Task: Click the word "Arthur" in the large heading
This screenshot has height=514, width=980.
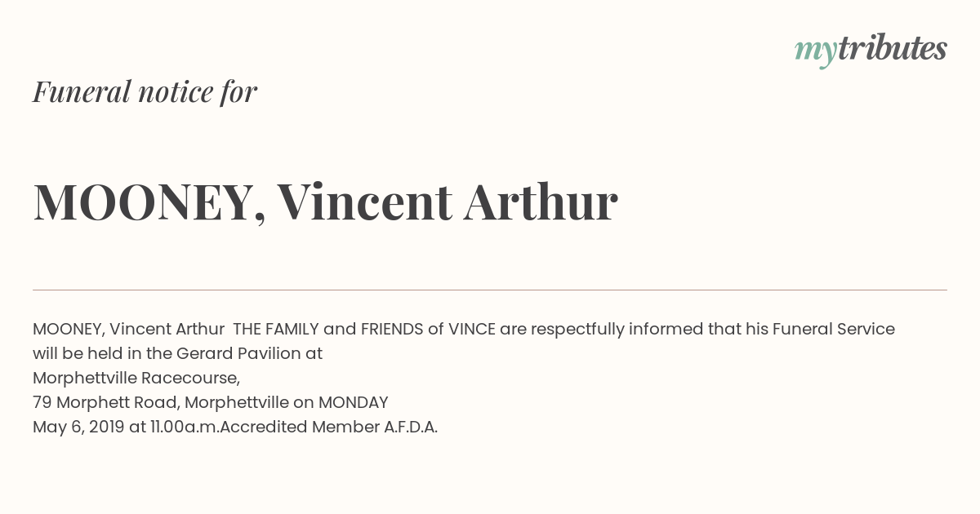Action: [x=541, y=202]
